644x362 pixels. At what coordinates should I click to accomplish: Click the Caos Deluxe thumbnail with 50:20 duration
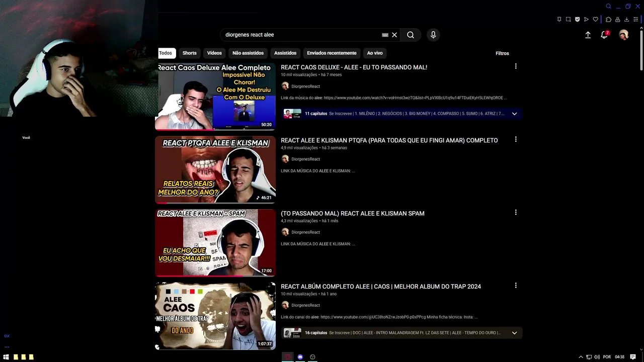215,97
